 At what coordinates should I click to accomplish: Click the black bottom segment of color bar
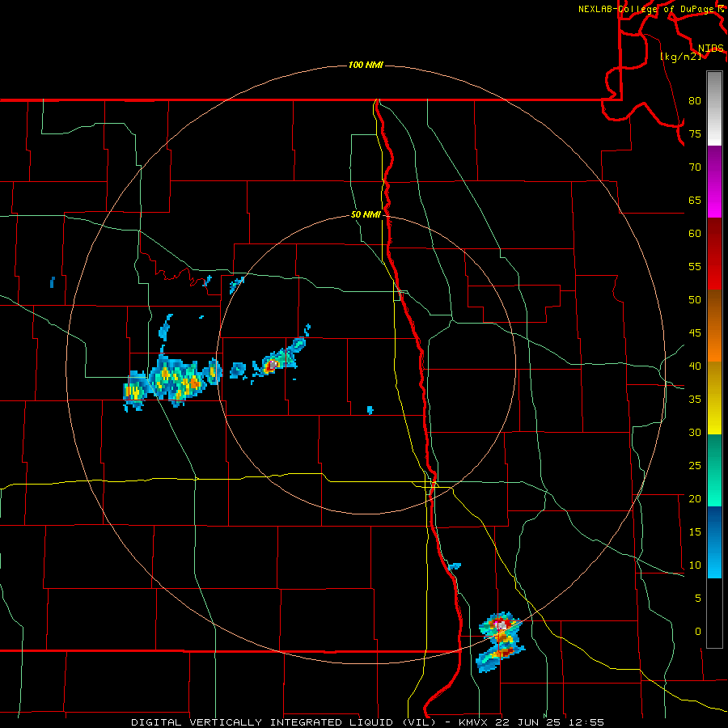point(714,613)
